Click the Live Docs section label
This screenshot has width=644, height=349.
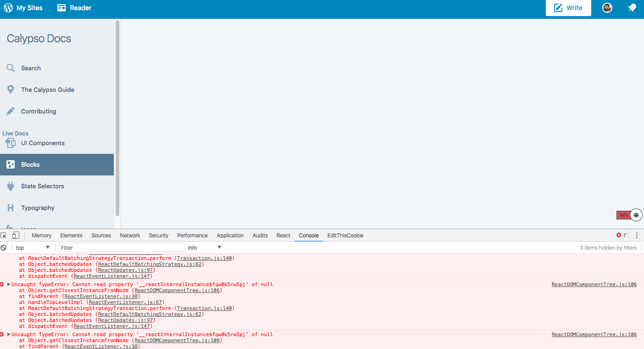coord(15,134)
